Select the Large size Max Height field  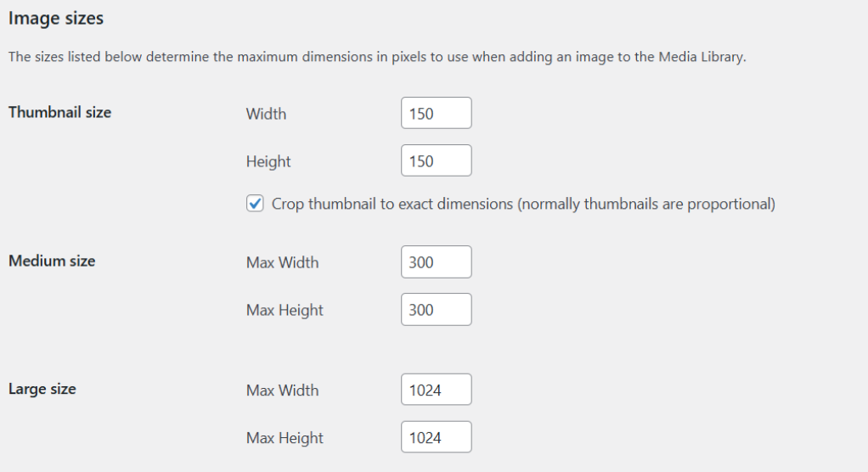tap(436, 438)
